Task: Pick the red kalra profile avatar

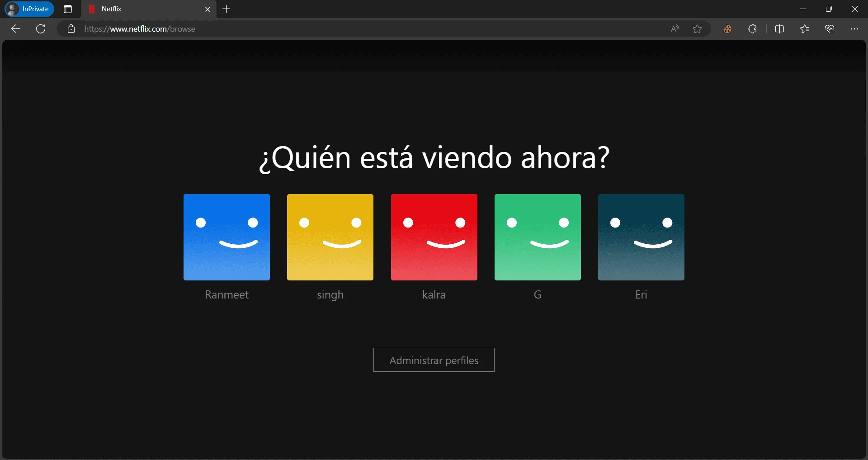Action: 434,237
